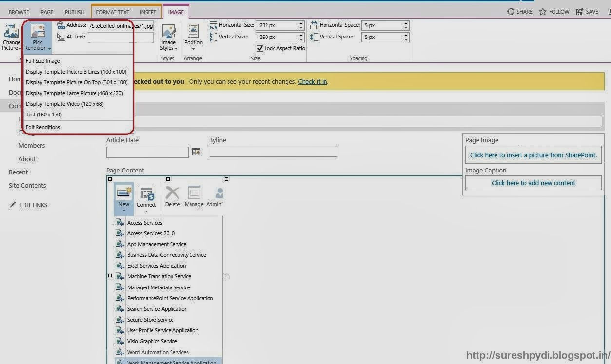This screenshot has height=364, width=611.
Task: Open the Article Date calendar picker
Action: 196,152
